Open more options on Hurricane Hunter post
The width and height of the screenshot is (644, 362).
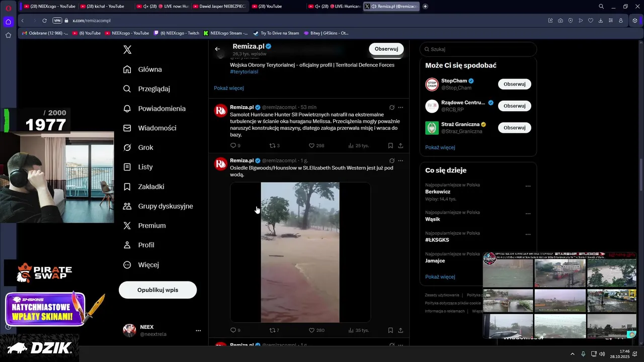click(400, 107)
